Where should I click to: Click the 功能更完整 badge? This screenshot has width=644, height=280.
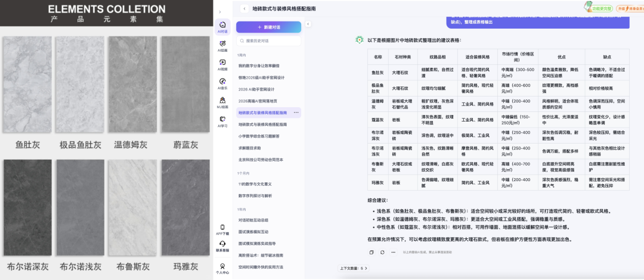[x=599, y=7]
